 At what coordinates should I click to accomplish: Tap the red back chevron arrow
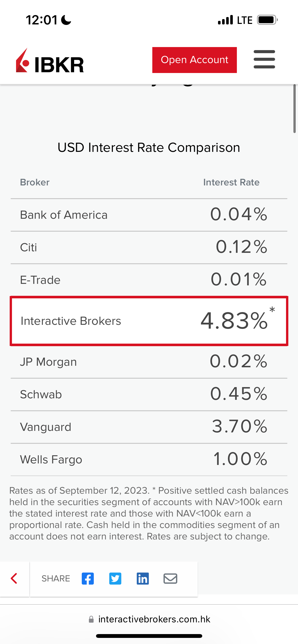coord(14,578)
